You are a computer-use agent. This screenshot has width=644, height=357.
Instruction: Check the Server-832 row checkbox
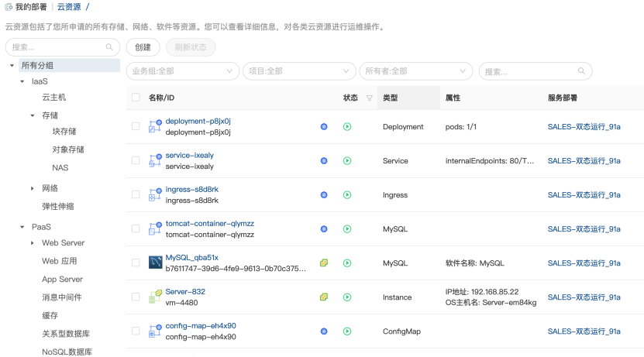pos(136,297)
